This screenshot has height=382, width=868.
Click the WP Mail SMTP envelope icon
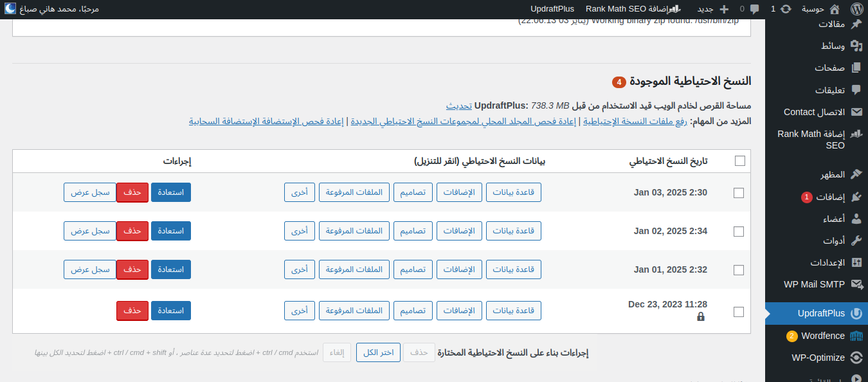coord(856,284)
